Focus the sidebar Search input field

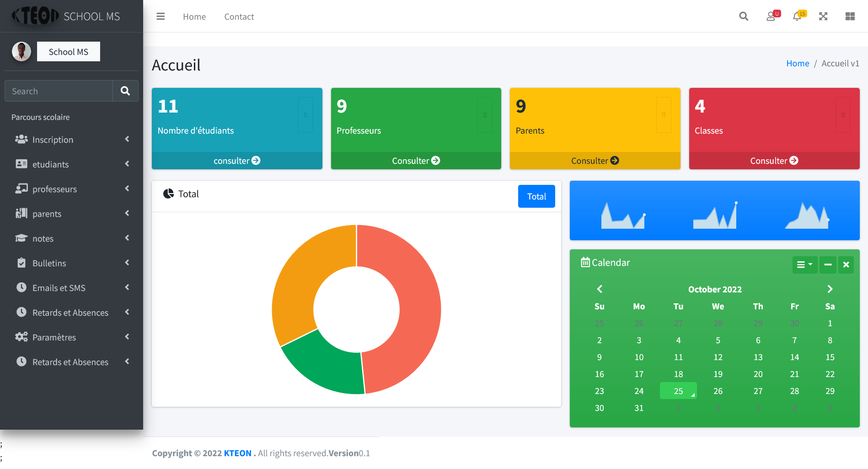[x=59, y=91]
